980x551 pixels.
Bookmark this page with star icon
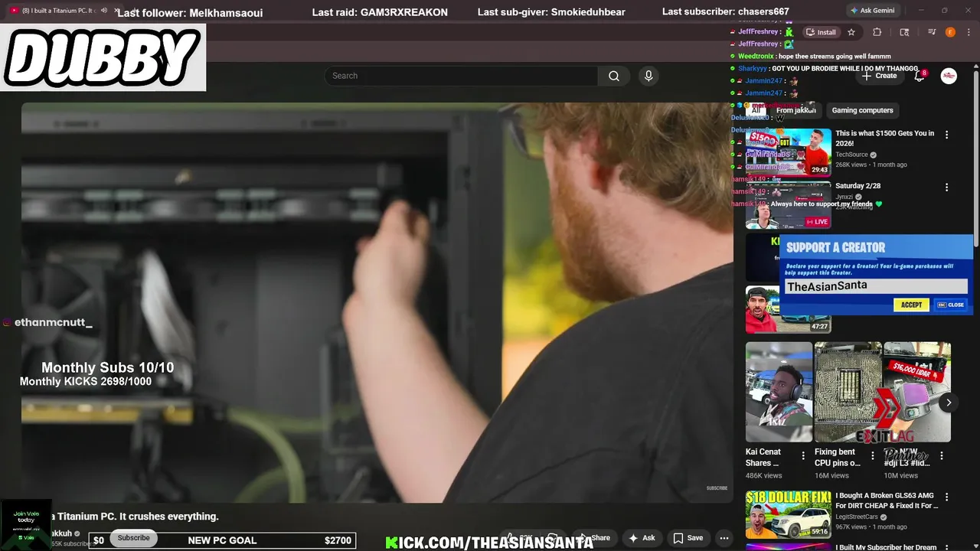coord(851,32)
